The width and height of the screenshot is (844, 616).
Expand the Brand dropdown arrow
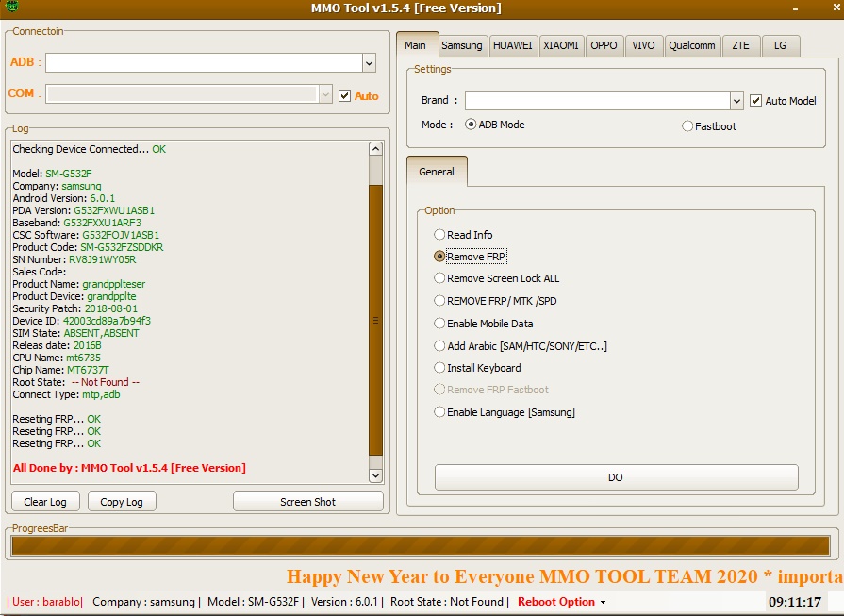736,101
